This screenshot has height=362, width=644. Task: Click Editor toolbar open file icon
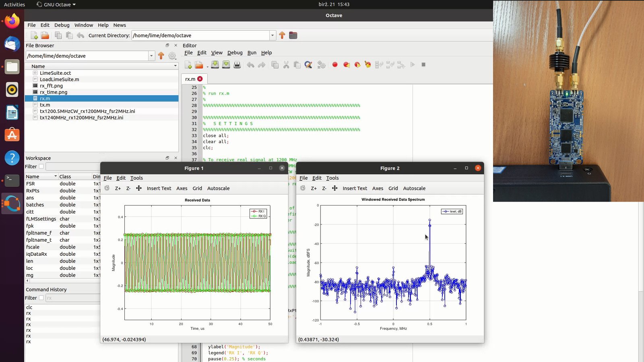coord(199,65)
